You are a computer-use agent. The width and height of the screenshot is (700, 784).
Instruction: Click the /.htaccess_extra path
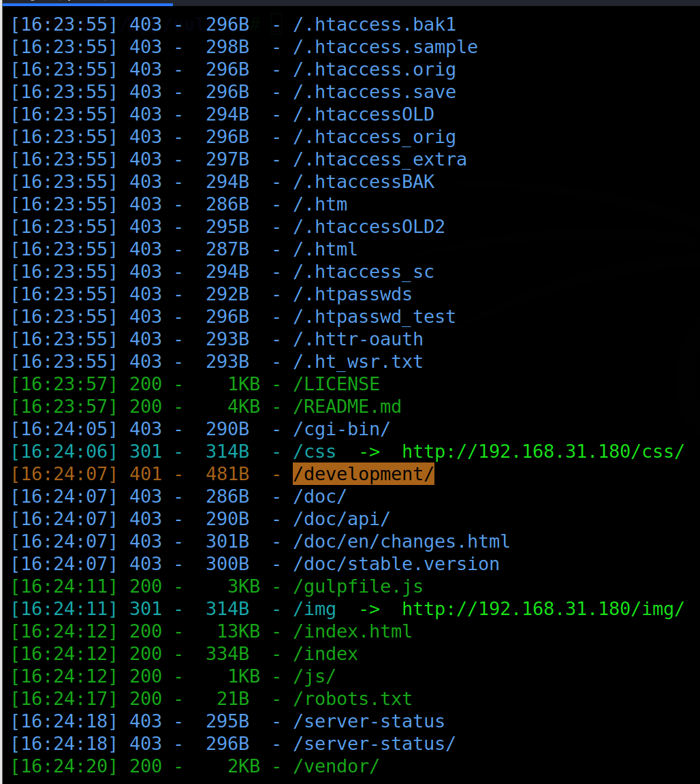point(380,159)
